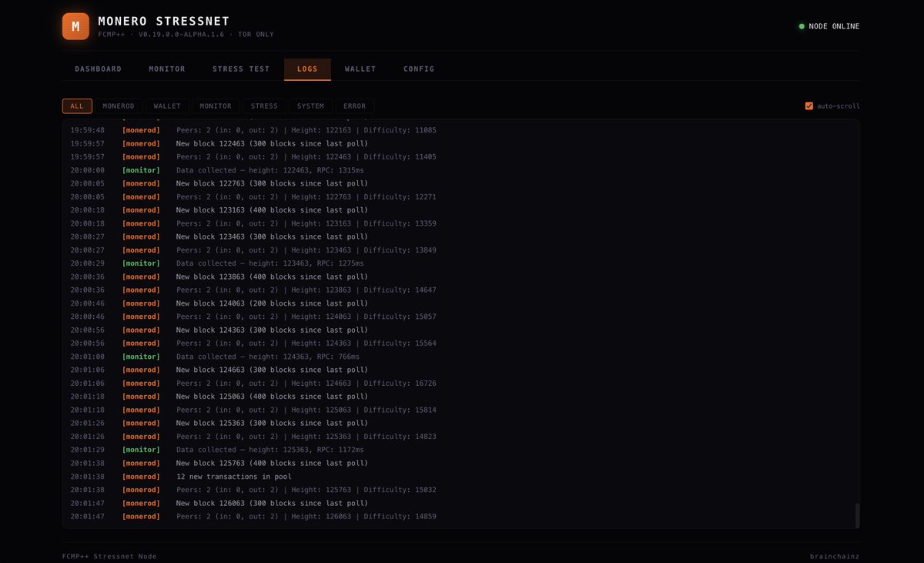
Task: Click the NODE ONLINE status text
Action: (x=834, y=26)
